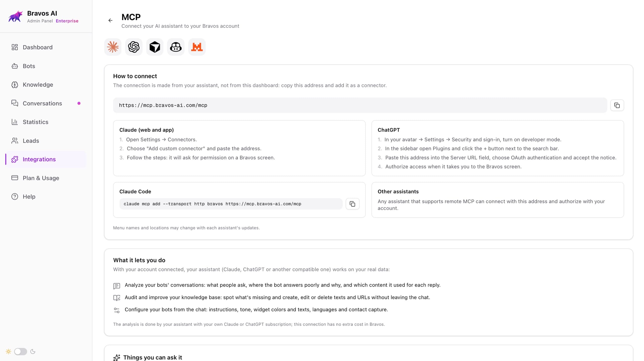This screenshot has width=644, height=361.
Task: Click the How to connect heading
Action: (x=135, y=76)
